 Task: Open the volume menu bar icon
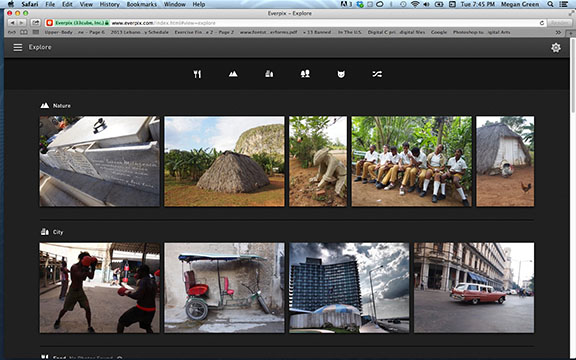click(x=426, y=4)
